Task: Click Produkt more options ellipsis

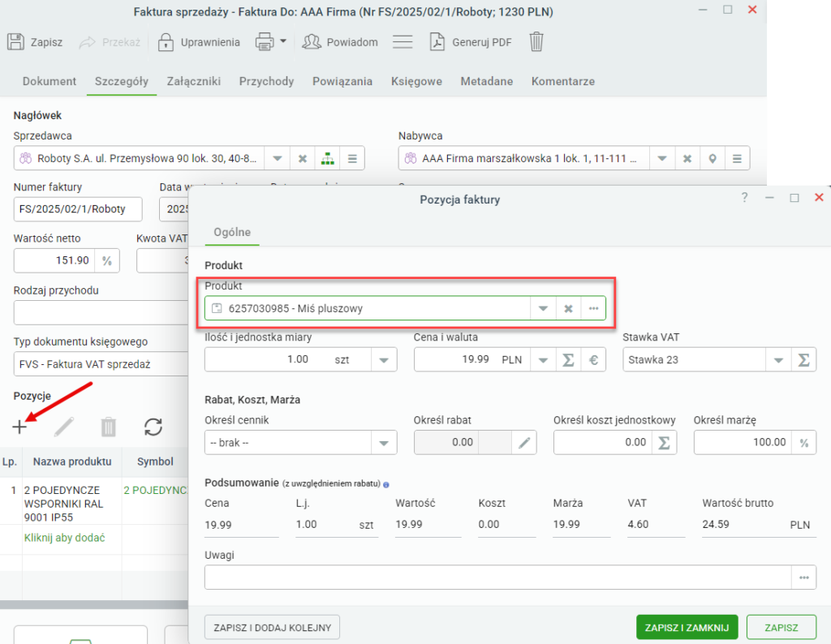Action: pyautogui.click(x=593, y=308)
